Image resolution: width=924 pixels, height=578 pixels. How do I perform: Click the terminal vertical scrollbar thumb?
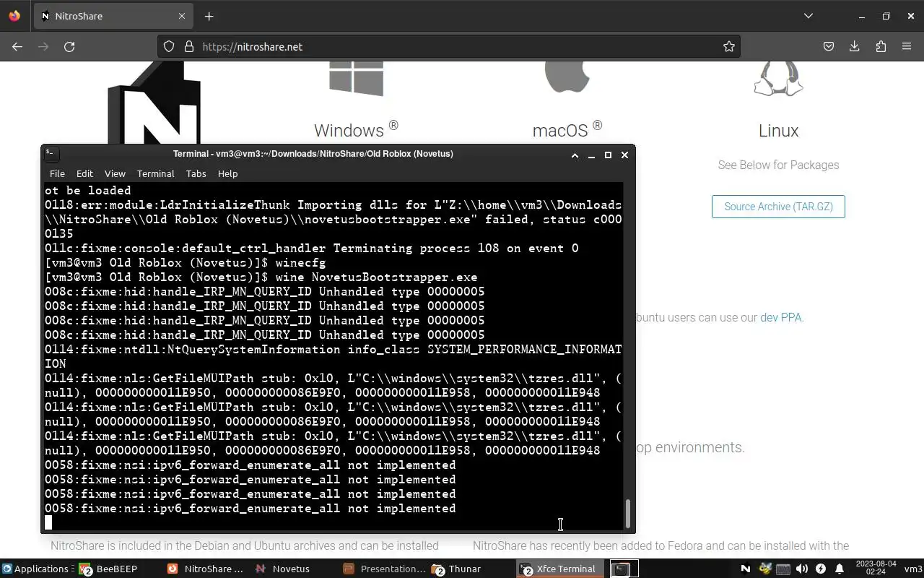click(627, 514)
